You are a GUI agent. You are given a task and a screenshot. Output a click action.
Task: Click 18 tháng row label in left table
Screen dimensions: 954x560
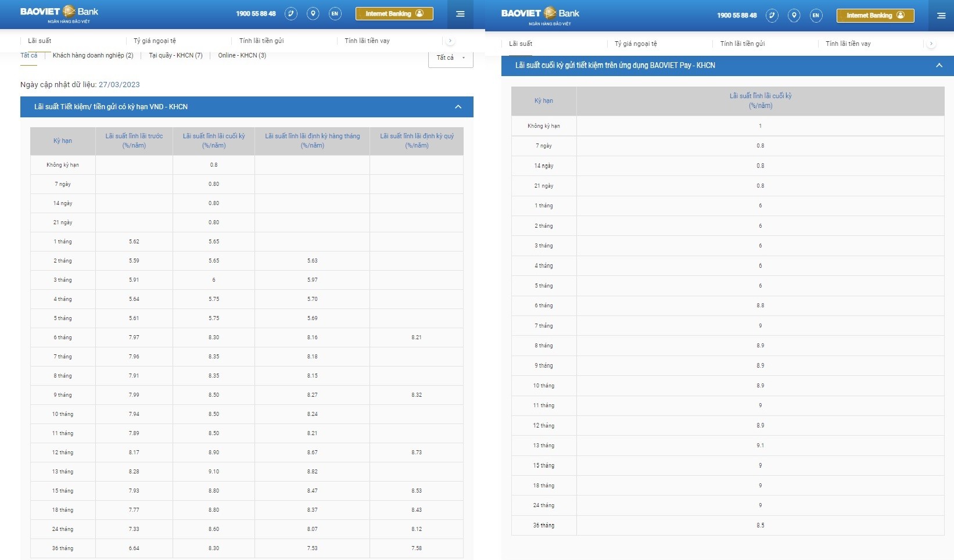[x=63, y=510]
